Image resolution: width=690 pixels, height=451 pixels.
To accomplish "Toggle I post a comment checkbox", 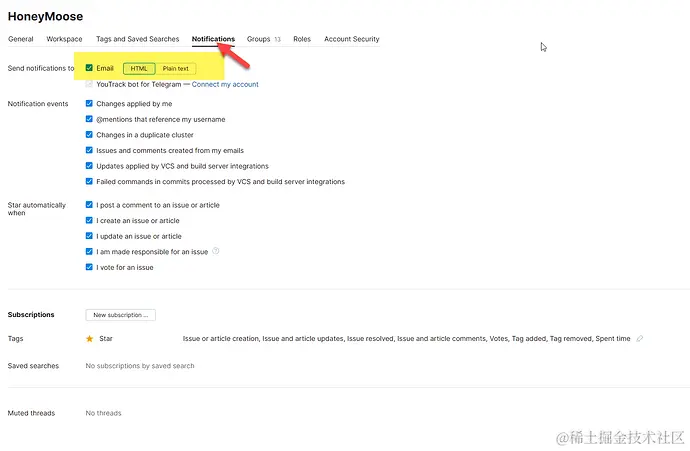I will tap(89, 205).
